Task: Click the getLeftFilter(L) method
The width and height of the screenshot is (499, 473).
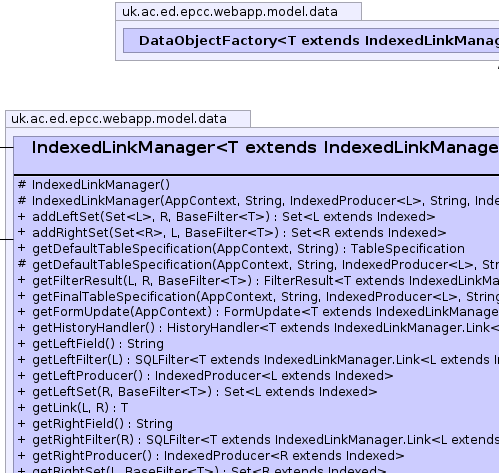Action: pos(258,360)
